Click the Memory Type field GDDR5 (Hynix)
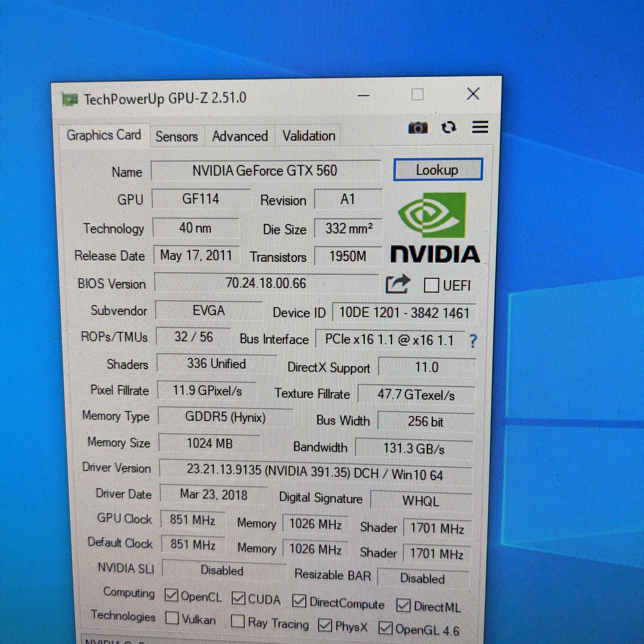 [225, 417]
